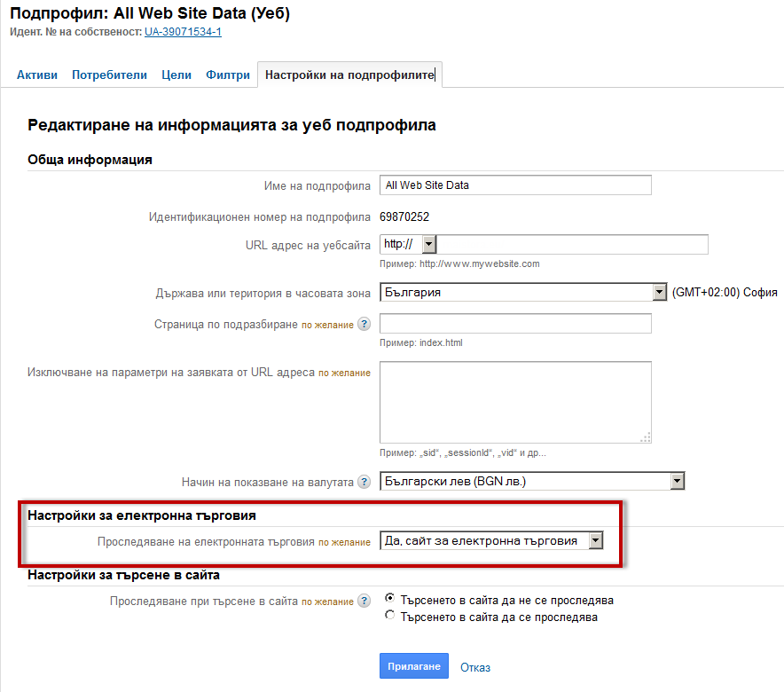
Task: Click help icon beside Начин на показване на валутата
Action: click(x=364, y=483)
